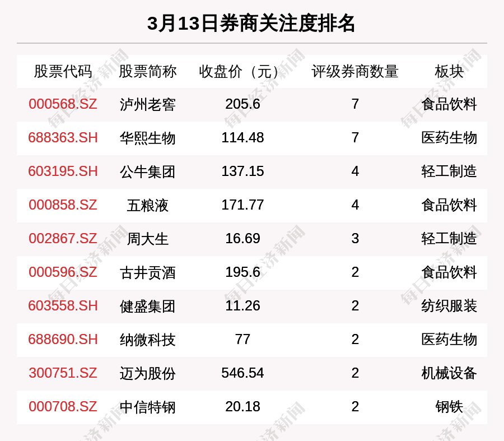Click stock name 健盛集团
This screenshot has height=441, width=504.
(x=147, y=306)
